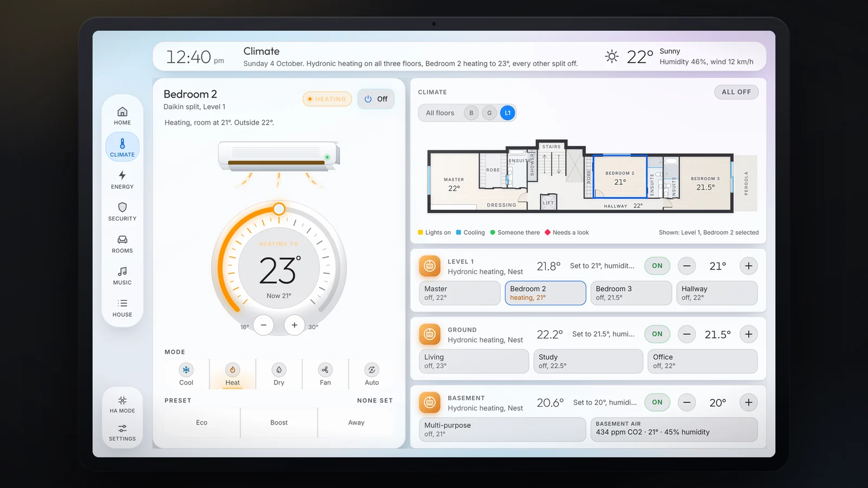The width and height of the screenshot is (868, 488).
Task: Click the sunny weather icon
Action: coord(612,56)
